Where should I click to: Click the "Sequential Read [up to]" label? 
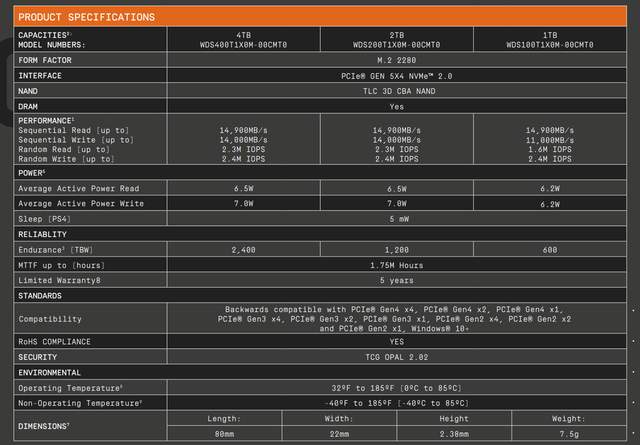(x=73, y=130)
